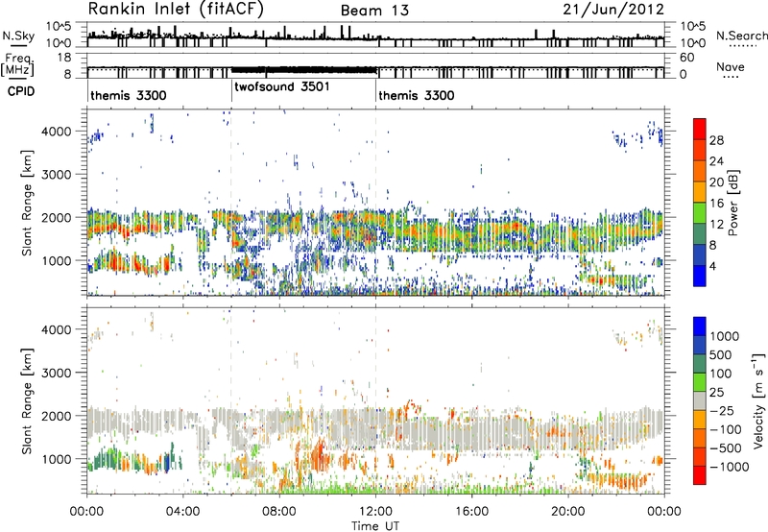The height and width of the screenshot is (532, 768).
Task: Click the grey -25 to 25 velocity color band
Action: pos(700,401)
